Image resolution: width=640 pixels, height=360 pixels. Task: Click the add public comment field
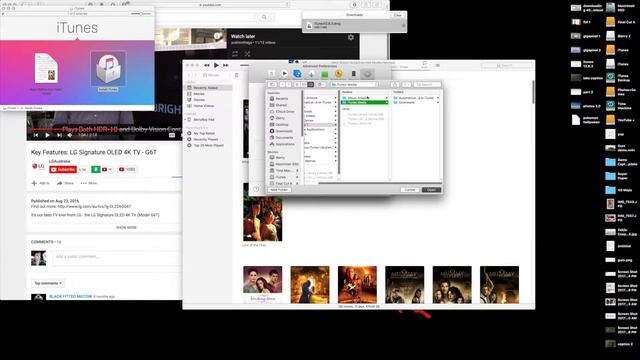coord(116,257)
